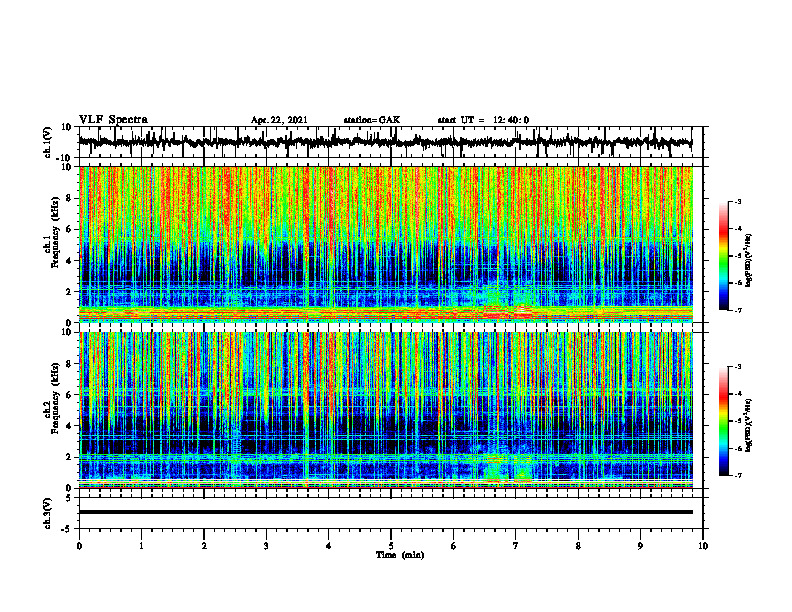The image size is (792, 612).
Task: Select the "Apr. 22, 2021" date label
Action: [x=279, y=120]
